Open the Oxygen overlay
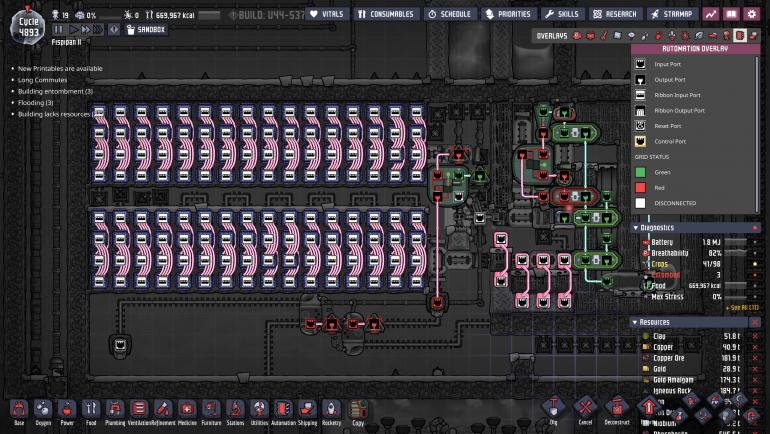Screen dimensions: 770x434 click(578, 35)
